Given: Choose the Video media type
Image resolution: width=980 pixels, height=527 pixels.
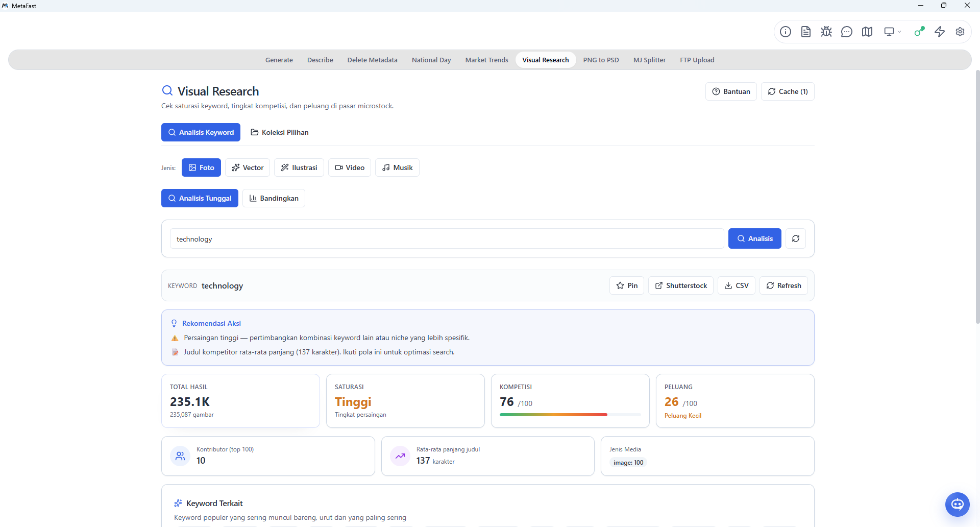Looking at the screenshot, I should [x=350, y=167].
